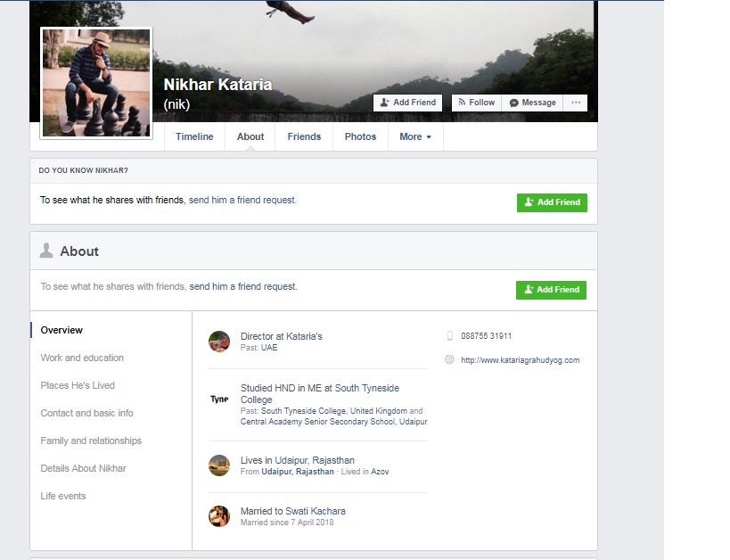
Task: Open the UAE past workplace link
Action: pyautogui.click(x=268, y=348)
